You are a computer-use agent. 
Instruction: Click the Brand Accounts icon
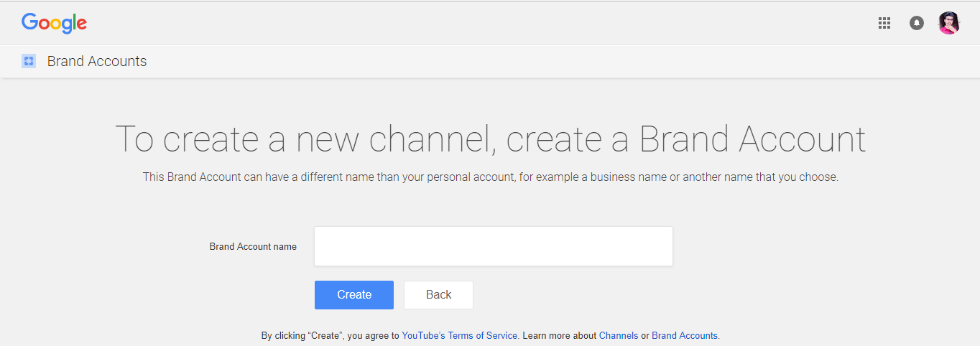pos(29,61)
